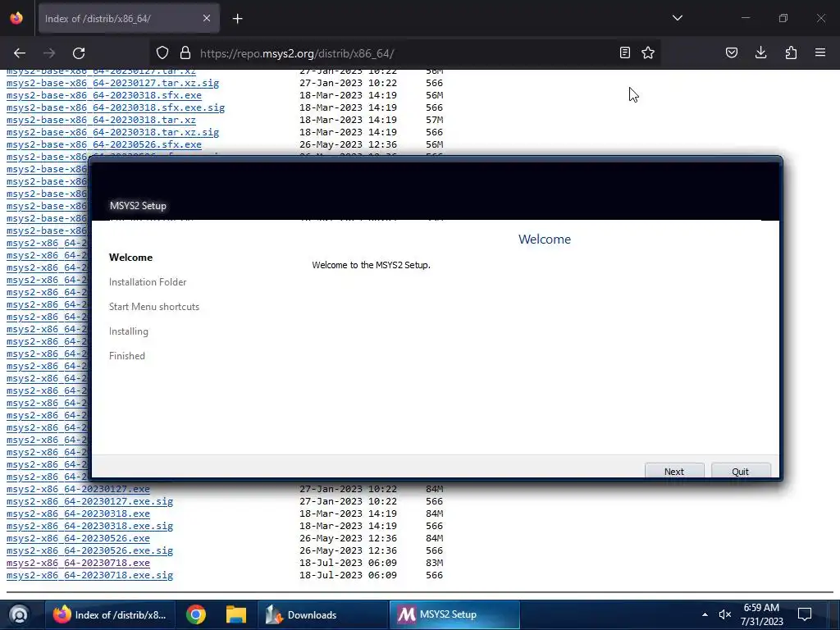Open the notification center icon
840x630 pixels.
click(x=805, y=614)
